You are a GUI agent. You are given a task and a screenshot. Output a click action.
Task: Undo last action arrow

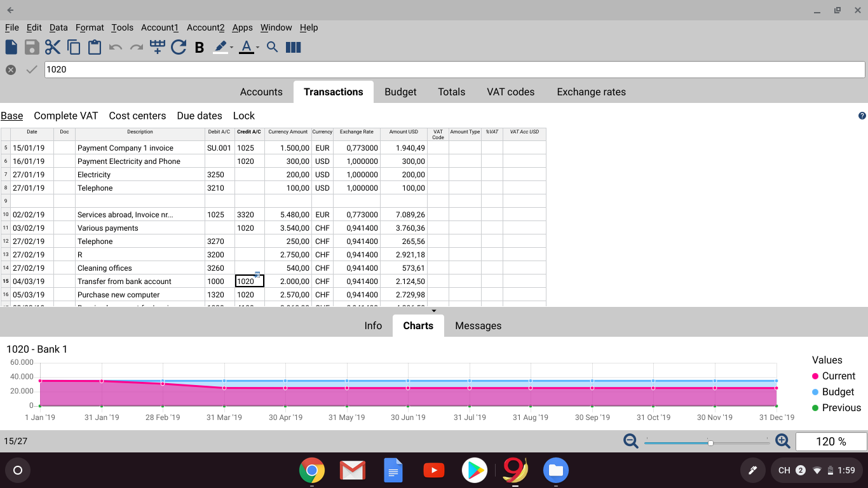116,47
